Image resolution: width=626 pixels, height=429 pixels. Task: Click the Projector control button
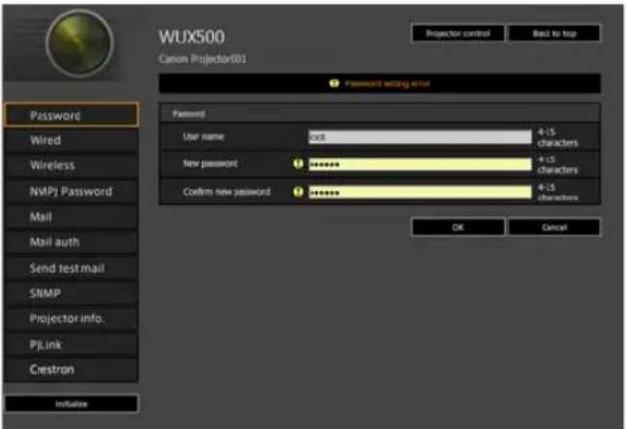point(458,34)
